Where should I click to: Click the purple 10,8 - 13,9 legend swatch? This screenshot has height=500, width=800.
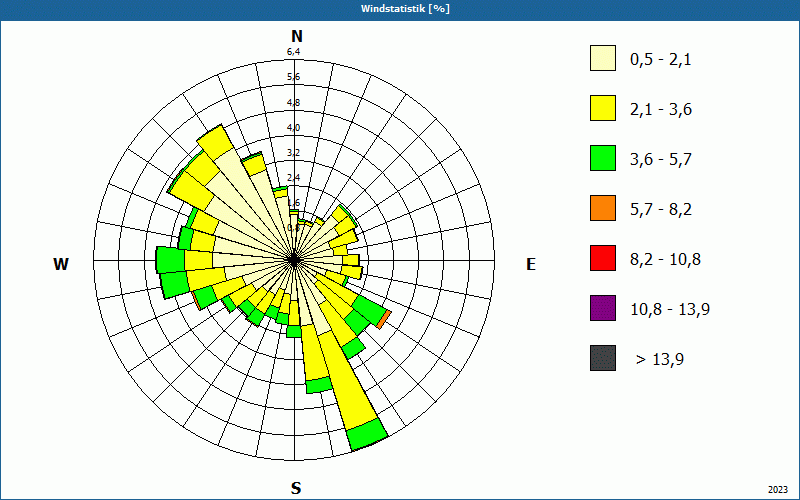(603, 308)
